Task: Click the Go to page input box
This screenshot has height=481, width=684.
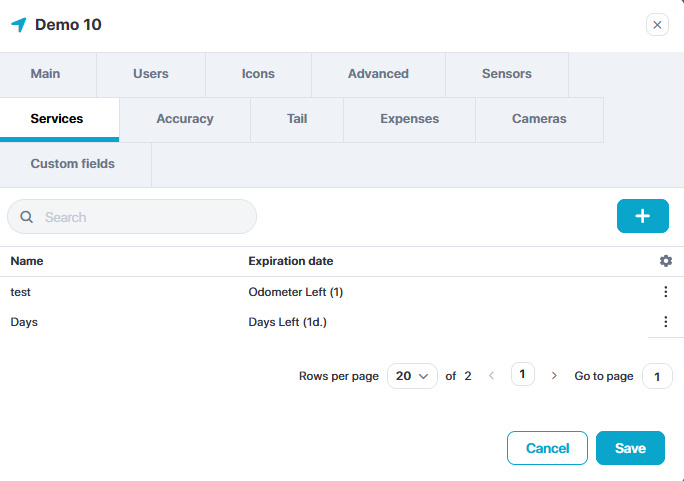Action: pos(656,377)
